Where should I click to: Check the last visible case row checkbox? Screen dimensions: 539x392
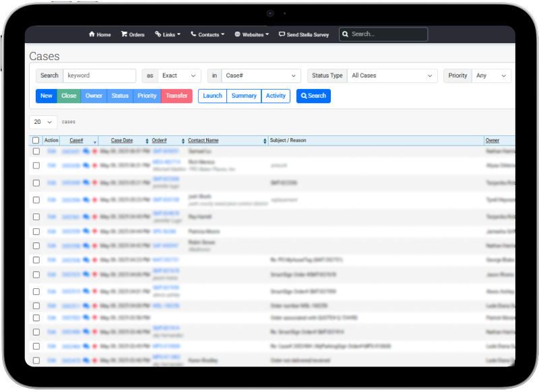click(36, 360)
